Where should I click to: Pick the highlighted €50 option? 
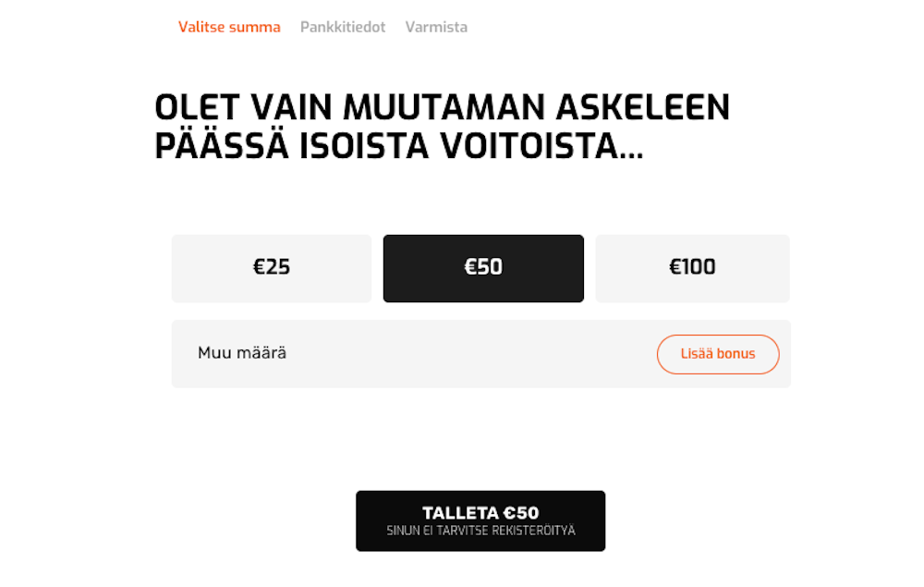(482, 268)
